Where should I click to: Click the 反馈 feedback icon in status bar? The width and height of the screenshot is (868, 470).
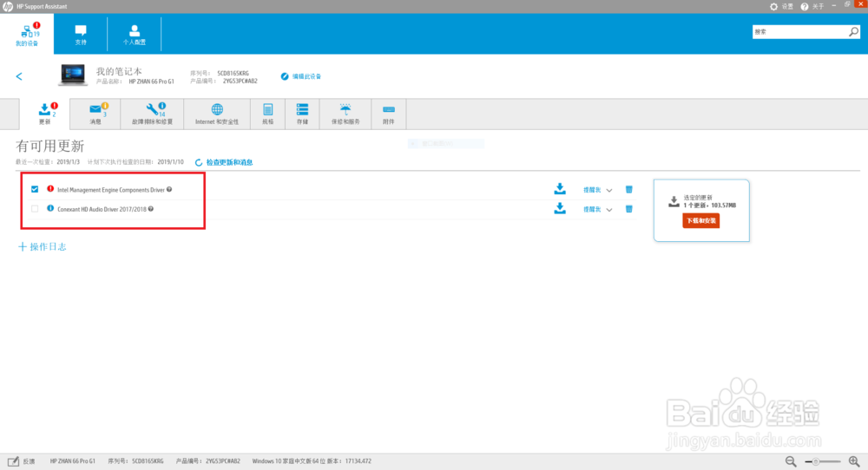[13, 461]
